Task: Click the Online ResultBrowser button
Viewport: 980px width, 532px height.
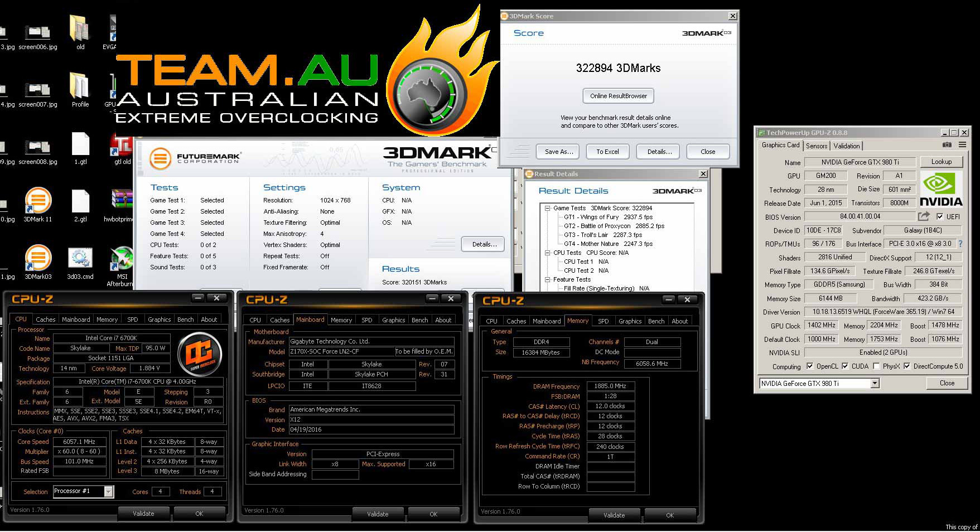Action: [619, 96]
